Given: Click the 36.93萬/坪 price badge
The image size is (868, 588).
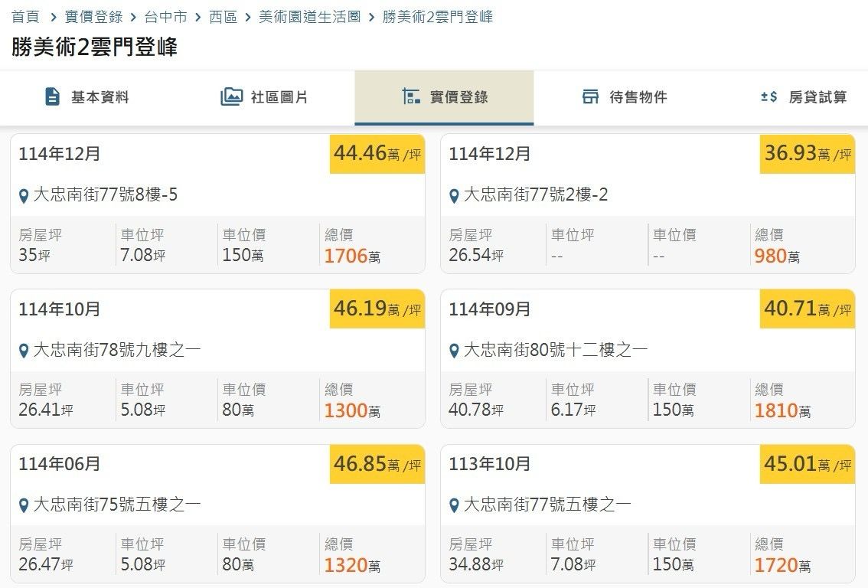Looking at the screenshot, I should click(x=808, y=154).
